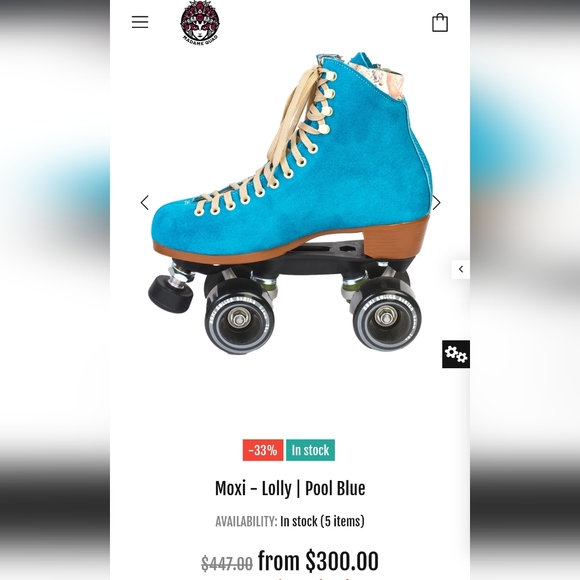This screenshot has width=580, height=580.
Task: Click the green In stock badge
Action: coord(310,450)
